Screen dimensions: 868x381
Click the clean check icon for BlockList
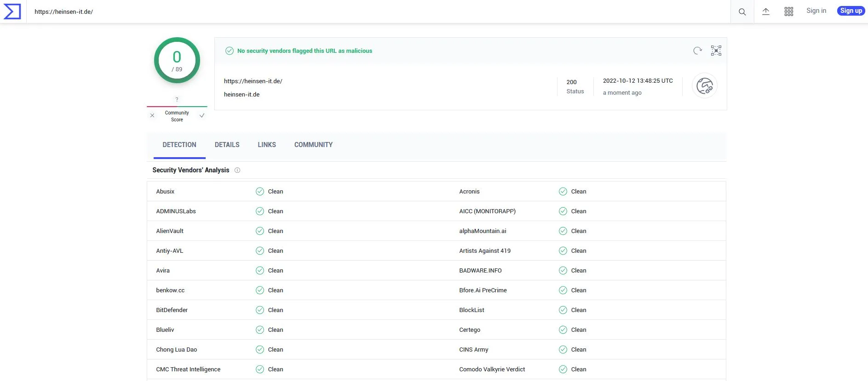pos(563,310)
